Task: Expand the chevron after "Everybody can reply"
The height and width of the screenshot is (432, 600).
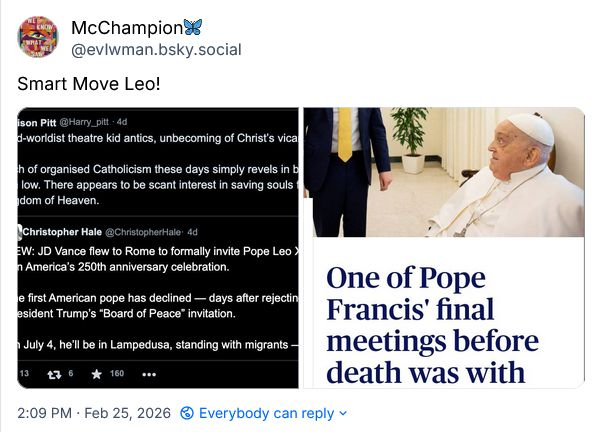Action: tap(343, 413)
